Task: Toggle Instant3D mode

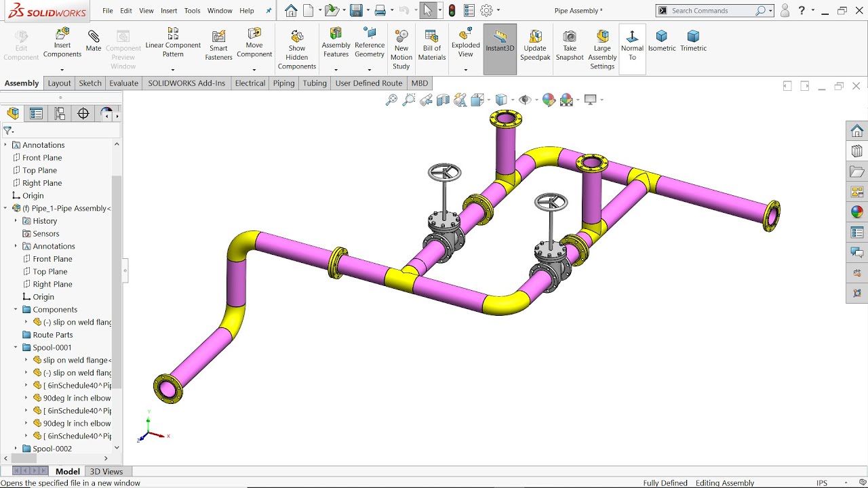Action: pyautogui.click(x=500, y=49)
